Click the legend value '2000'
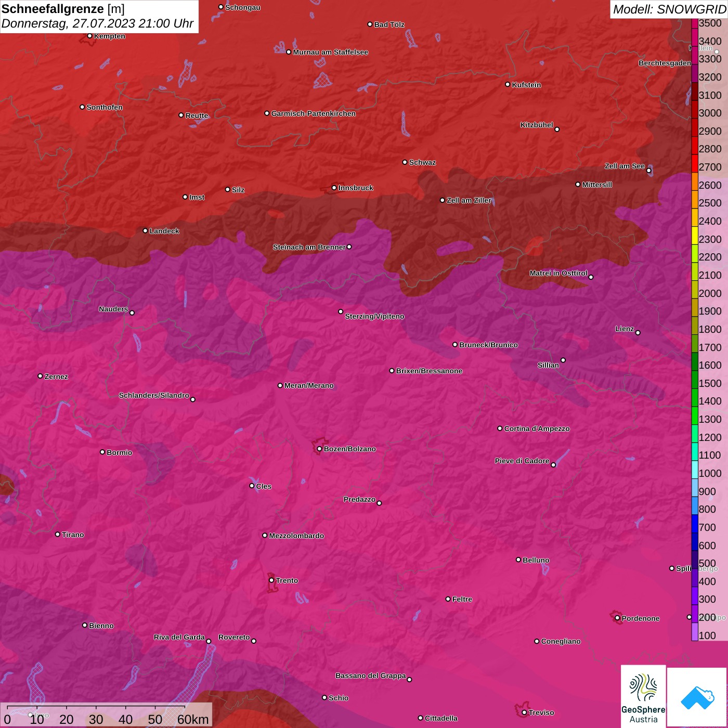Viewport: 728px width, 728px height. [710, 293]
